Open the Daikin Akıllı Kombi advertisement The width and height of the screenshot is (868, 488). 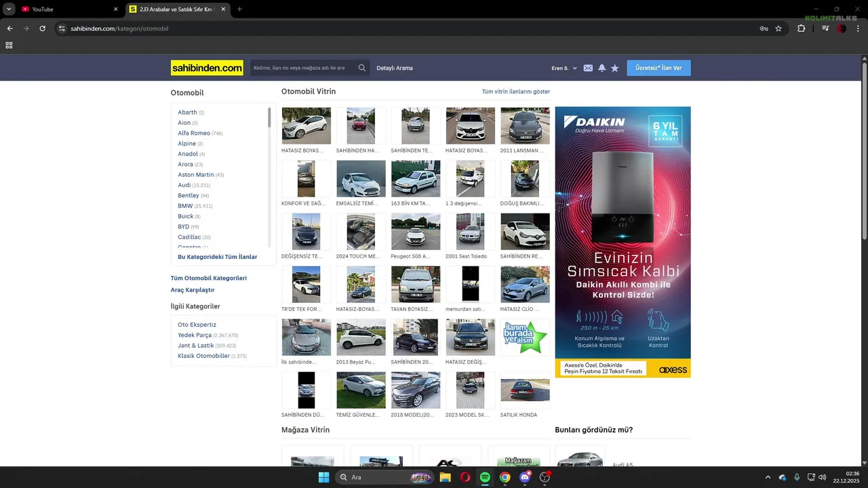(623, 242)
